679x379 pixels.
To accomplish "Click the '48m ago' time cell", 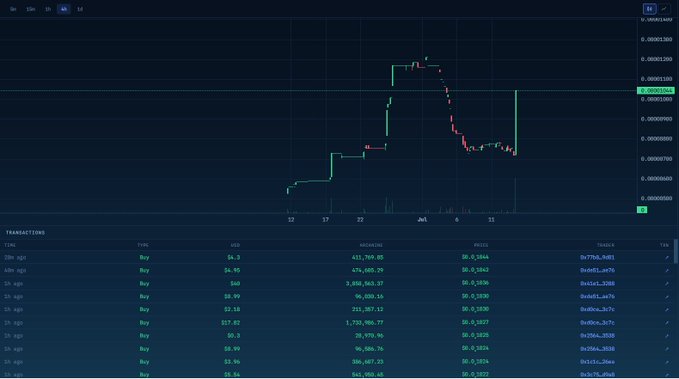I will point(15,270).
